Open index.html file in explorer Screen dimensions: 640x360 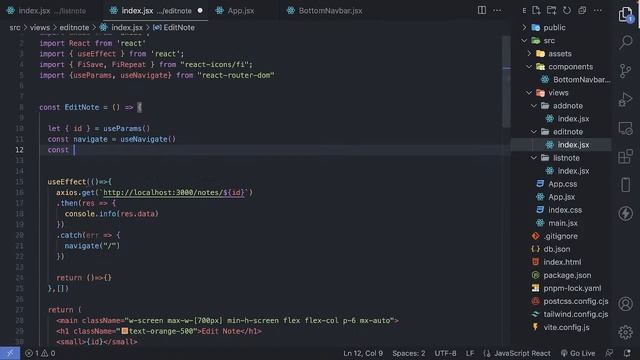point(561,262)
